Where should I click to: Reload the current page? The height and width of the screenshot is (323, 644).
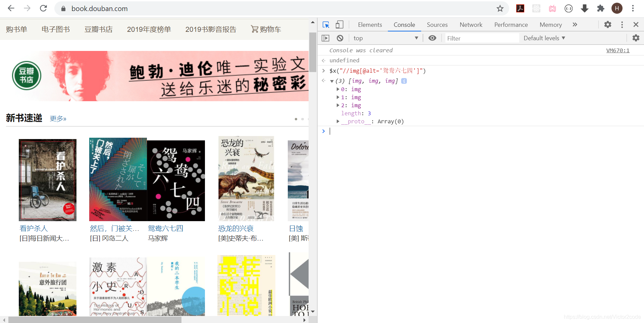coord(43,8)
